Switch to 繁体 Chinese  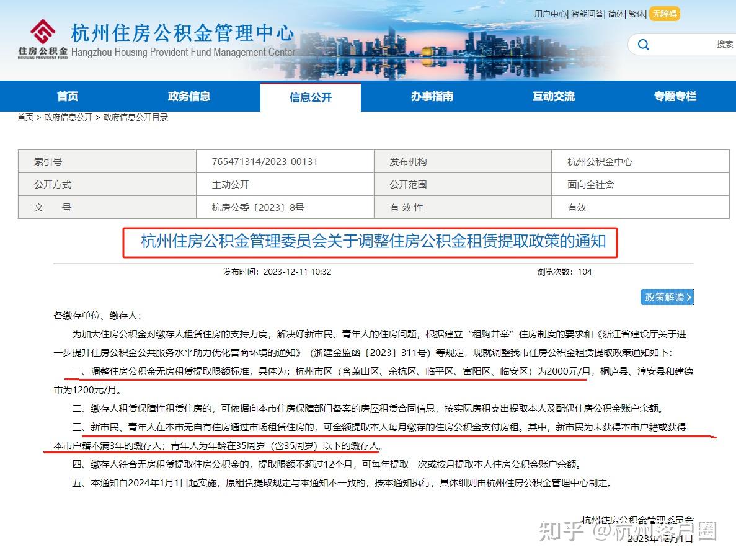[637, 14]
